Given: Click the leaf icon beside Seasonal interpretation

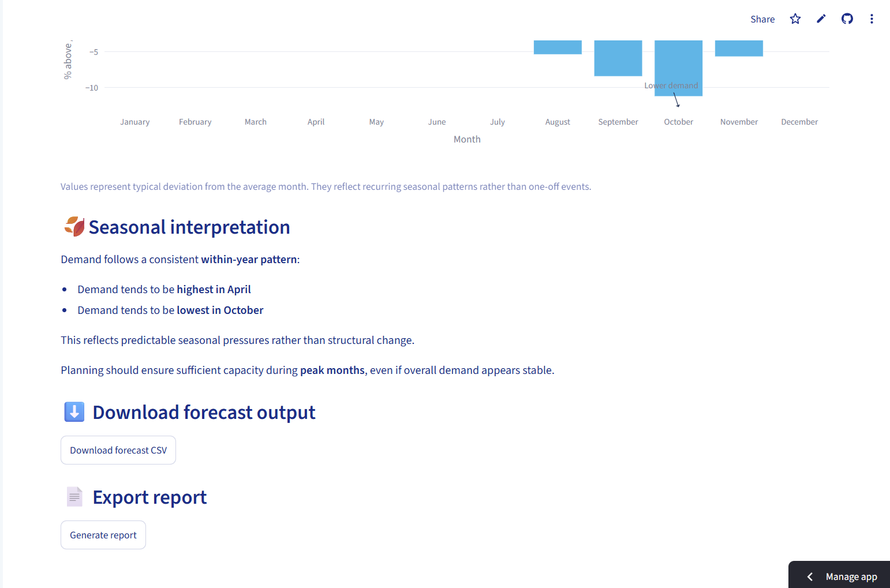Looking at the screenshot, I should click(x=74, y=226).
